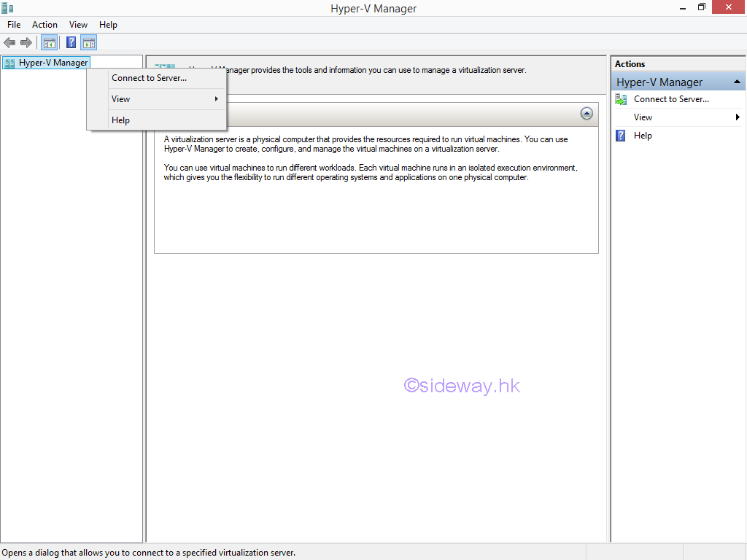Click the Connect to Server icon in Actions pane
This screenshot has width=747, height=560.
(x=621, y=99)
